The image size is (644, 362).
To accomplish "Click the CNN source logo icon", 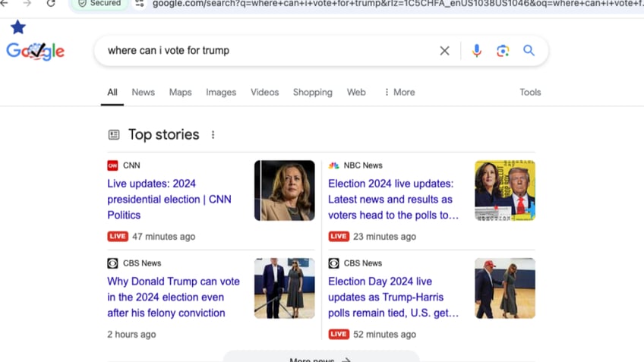I will click(112, 165).
